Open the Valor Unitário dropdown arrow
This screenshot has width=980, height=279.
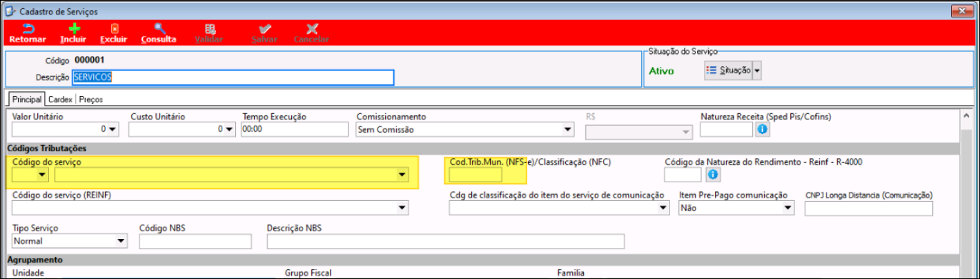pos(112,129)
